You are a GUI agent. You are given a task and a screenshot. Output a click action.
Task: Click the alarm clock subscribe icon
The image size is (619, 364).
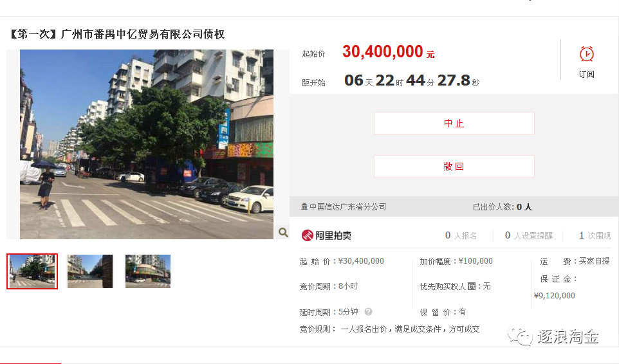coord(586,55)
